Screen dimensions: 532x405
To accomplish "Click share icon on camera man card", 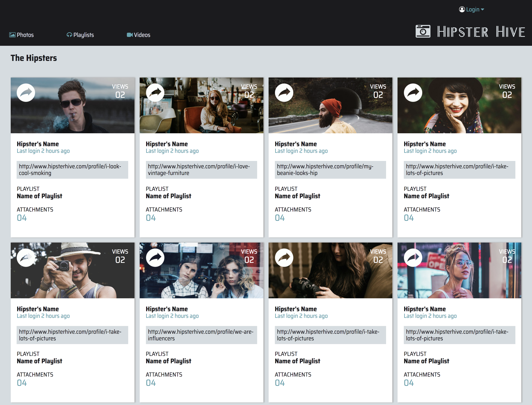I will pos(26,258).
